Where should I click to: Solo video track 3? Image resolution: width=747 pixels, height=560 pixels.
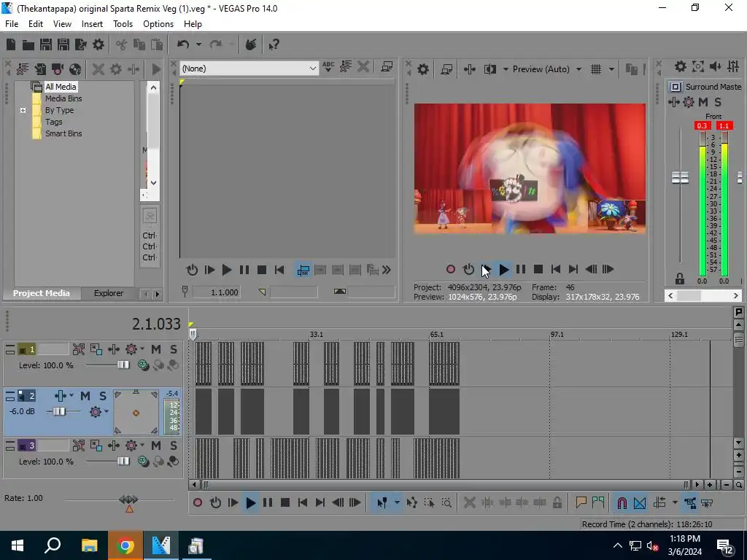click(174, 446)
